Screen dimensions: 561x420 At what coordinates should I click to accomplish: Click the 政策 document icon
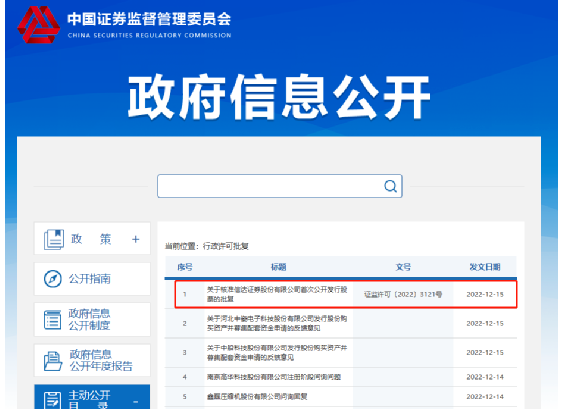point(54,239)
